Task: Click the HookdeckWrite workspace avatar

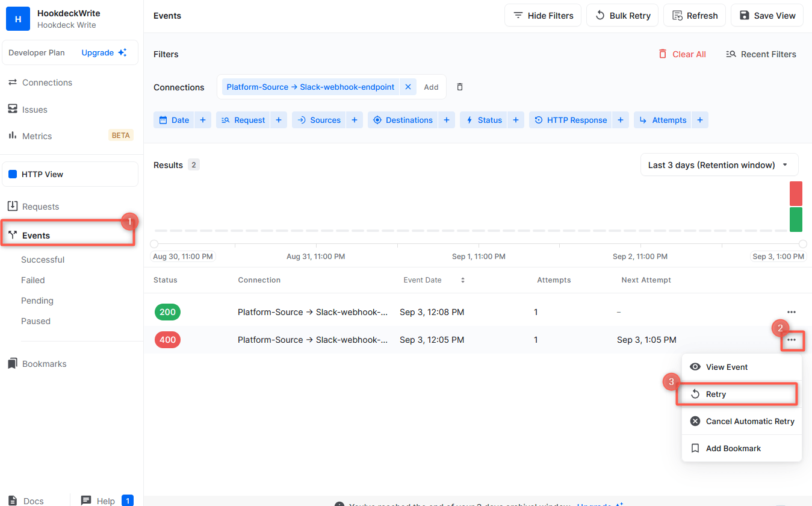Action: [18, 19]
